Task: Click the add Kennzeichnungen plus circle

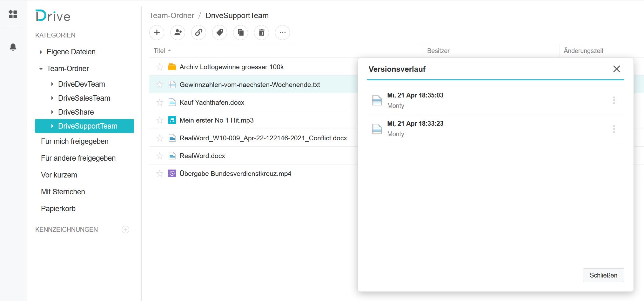Action: (x=125, y=229)
